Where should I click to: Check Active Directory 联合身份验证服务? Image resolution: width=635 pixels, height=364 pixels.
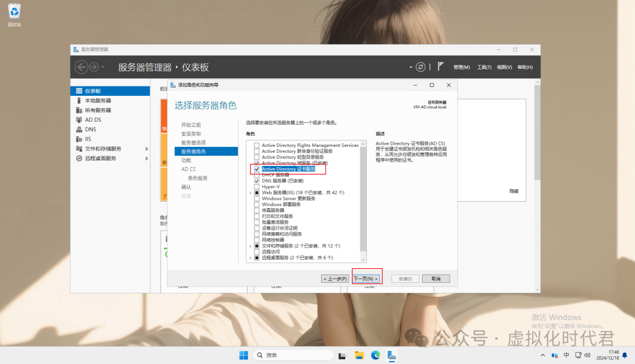[256, 151]
